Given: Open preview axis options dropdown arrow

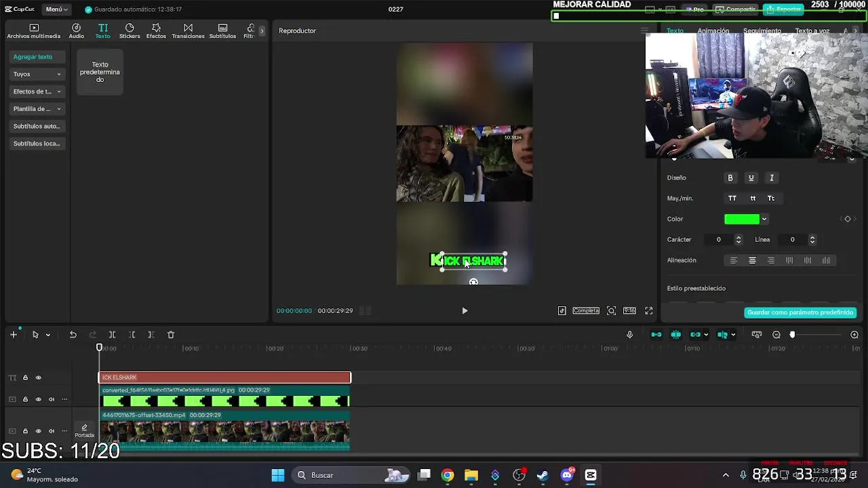Looking at the screenshot, I should [x=733, y=335].
